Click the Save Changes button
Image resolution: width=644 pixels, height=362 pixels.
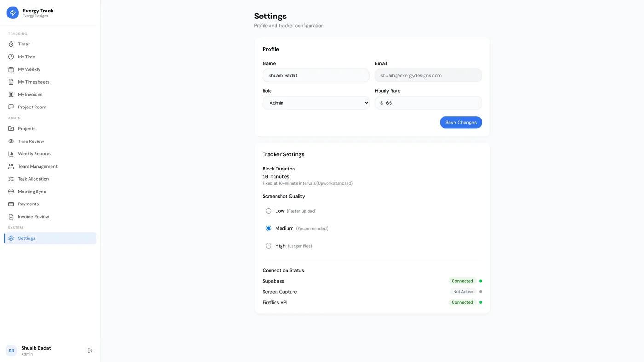pyautogui.click(x=461, y=122)
